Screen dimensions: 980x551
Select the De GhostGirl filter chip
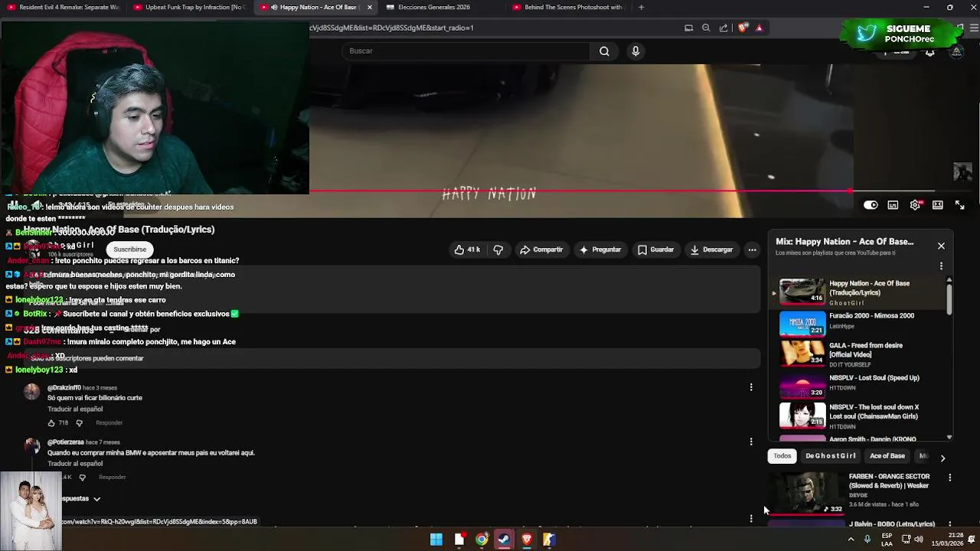[x=830, y=456]
